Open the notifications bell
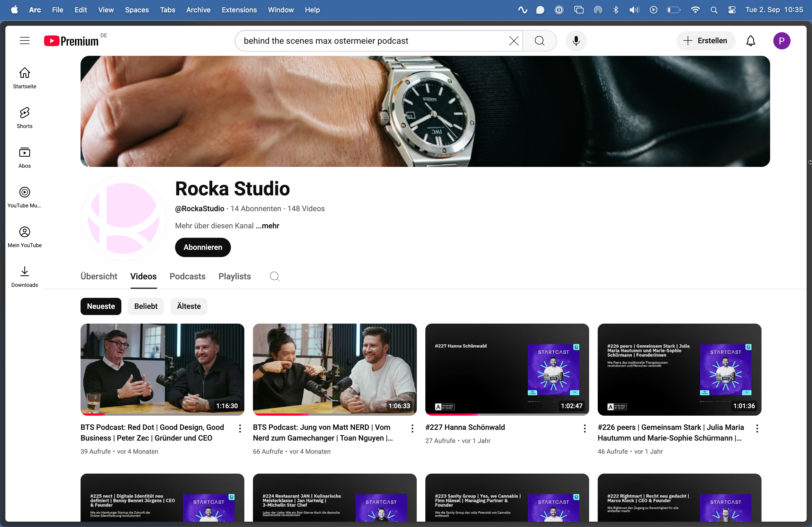Screen dimensions: 812x527 751,41
